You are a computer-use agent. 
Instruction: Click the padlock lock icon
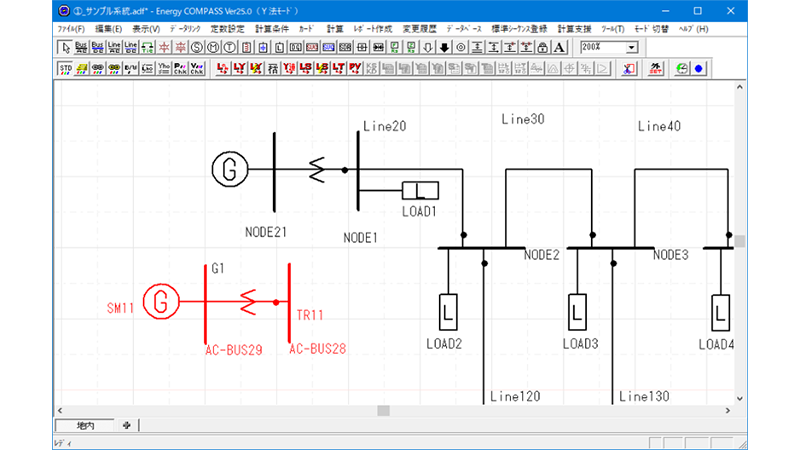tap(542, 47)
